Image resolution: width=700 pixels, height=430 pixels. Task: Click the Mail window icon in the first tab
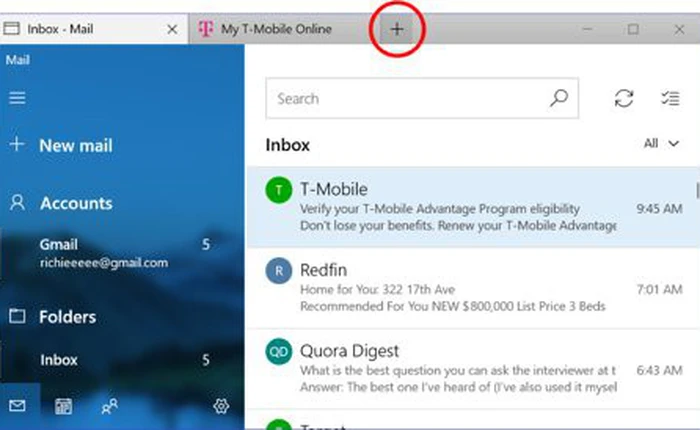coord(12,29)
